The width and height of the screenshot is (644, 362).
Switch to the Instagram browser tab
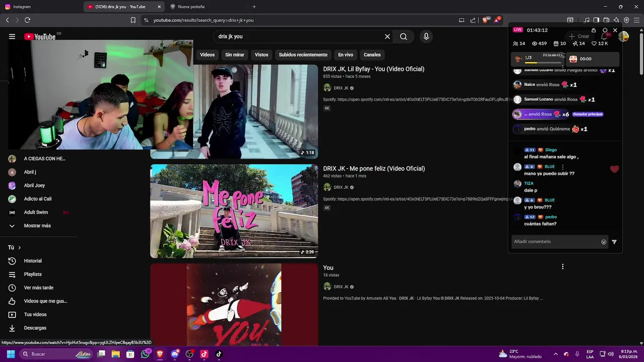(x=40, y=7)
